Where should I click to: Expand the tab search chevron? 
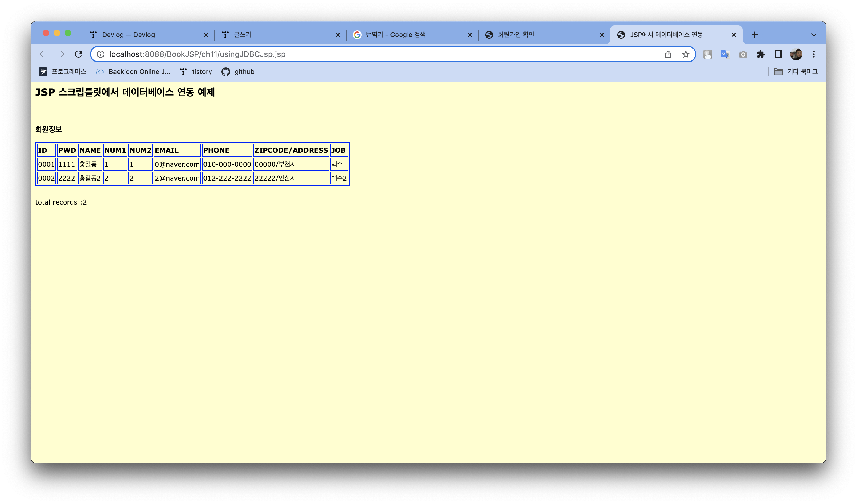tap(813, 35)
